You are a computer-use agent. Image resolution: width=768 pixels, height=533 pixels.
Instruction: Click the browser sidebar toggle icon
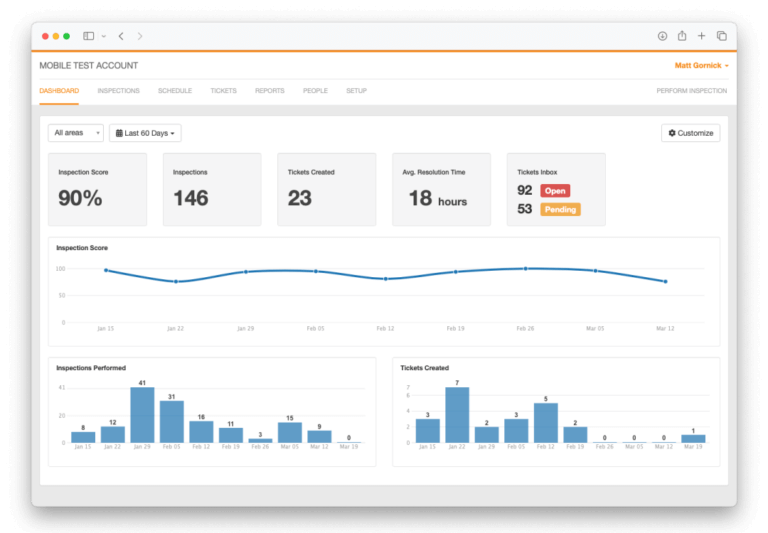89,36
